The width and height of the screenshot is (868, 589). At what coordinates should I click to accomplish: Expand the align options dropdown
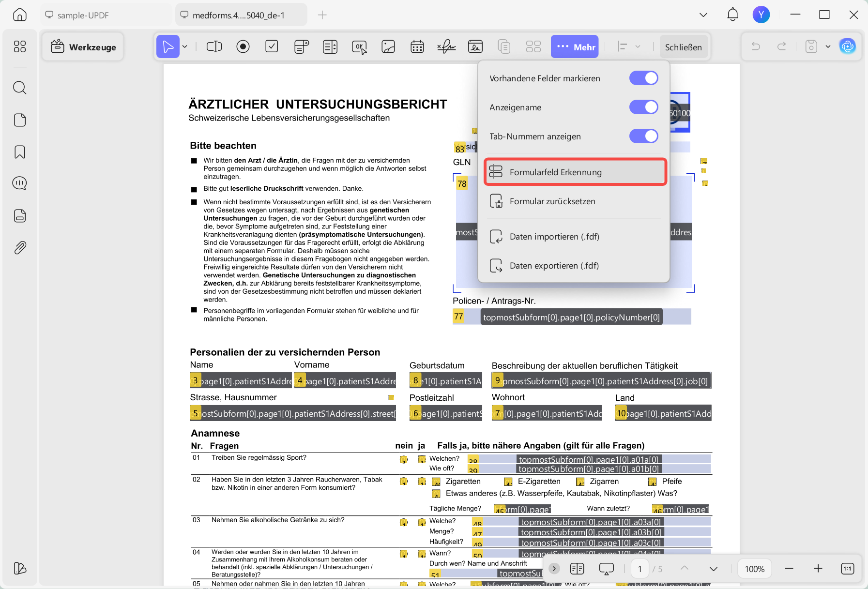click(638, 47)
